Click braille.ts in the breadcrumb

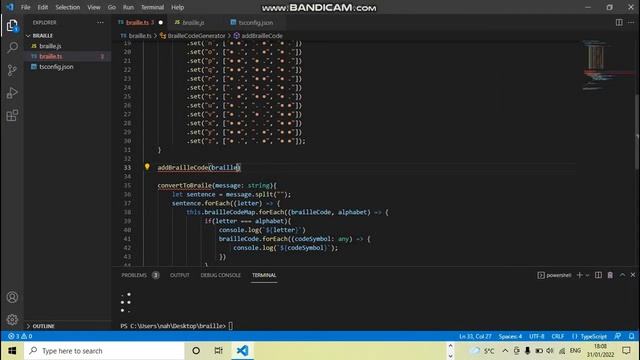(x=140, y=36)
